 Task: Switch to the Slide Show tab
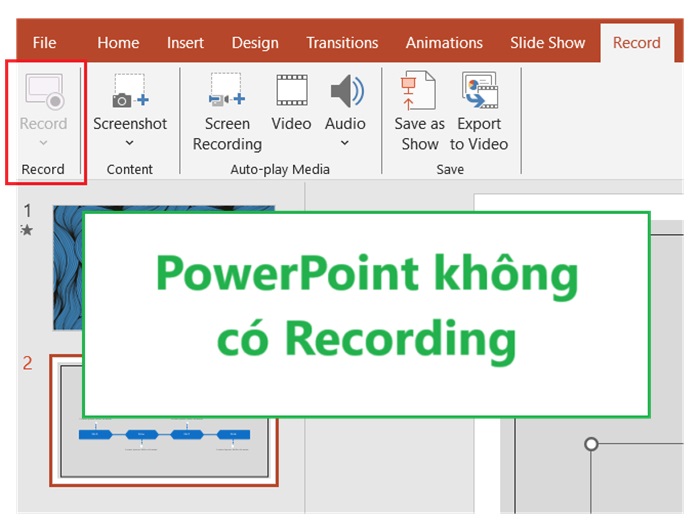(x=547, y=43)
